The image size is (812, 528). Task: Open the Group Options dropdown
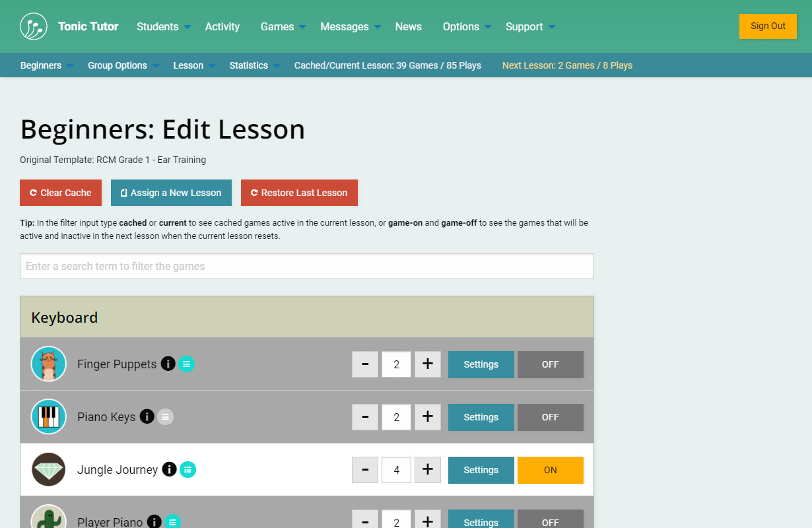tap(123, 65)
